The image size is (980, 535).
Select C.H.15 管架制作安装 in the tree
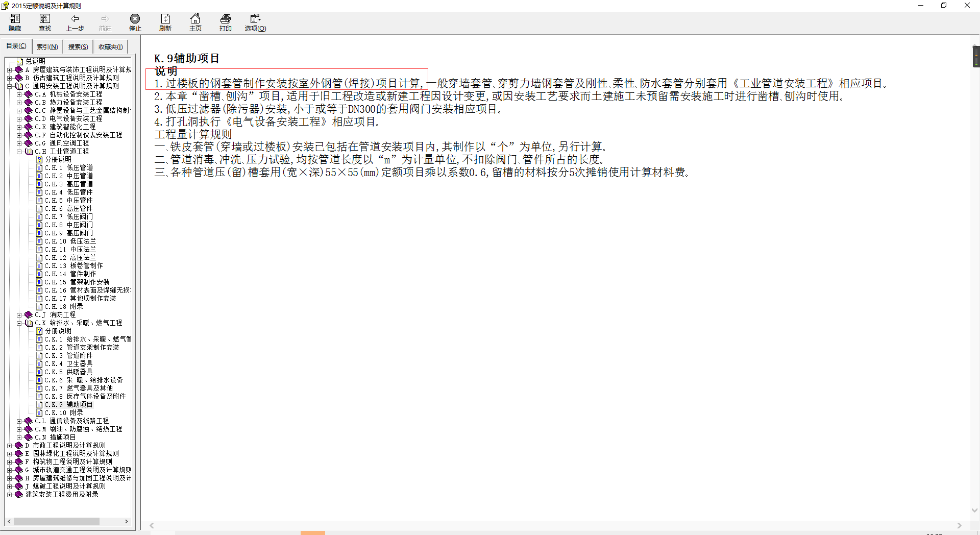(77, 282)
